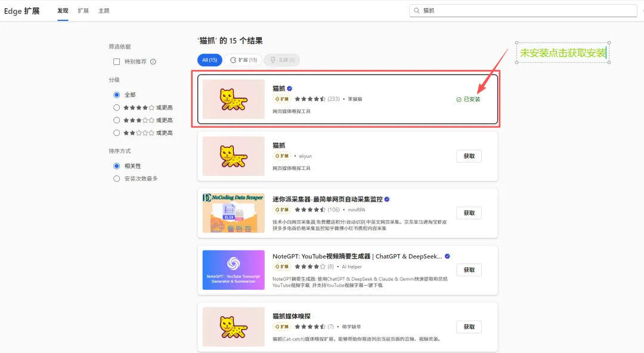Click the 扩展 tag on 猫抓媒体嗅探 card
This screenshot has height=353, width=644.
point(281,327)
